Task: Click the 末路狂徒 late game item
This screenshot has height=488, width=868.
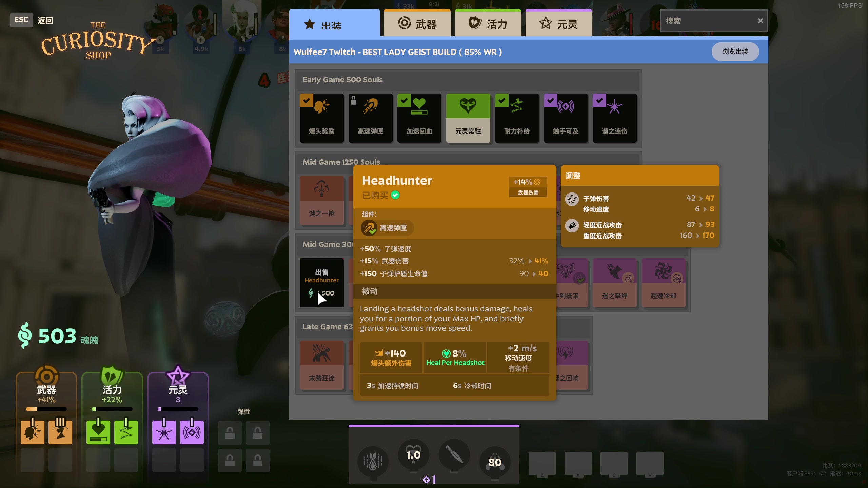Action: tap(321, 365)
